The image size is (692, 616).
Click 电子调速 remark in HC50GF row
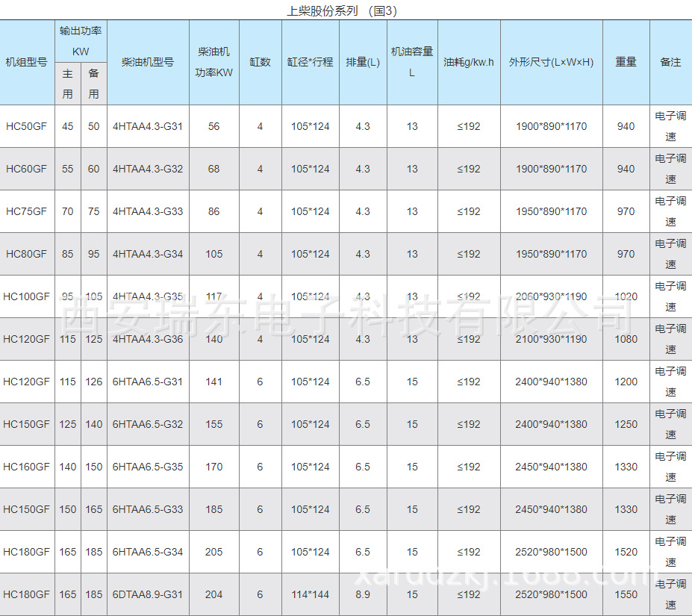tap(671, 126)
